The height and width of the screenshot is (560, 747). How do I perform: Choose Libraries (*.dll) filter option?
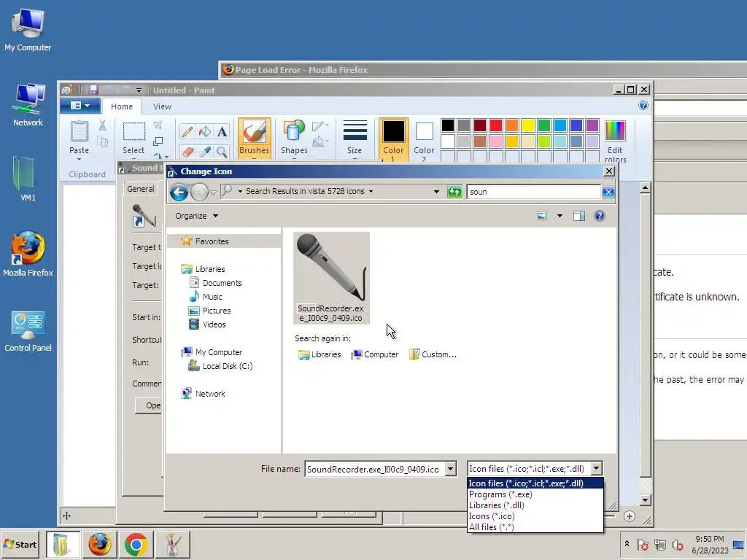click(x=535, y=505)
